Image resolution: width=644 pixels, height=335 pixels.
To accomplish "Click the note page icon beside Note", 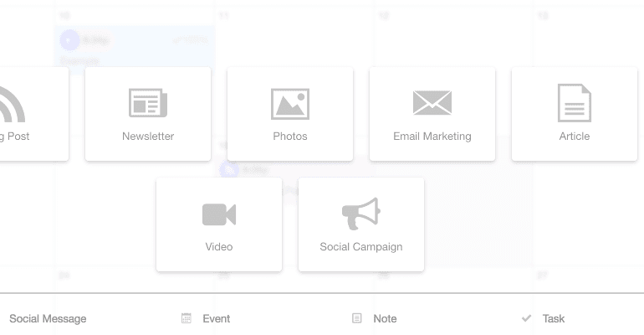I will [x=357, y=318].
